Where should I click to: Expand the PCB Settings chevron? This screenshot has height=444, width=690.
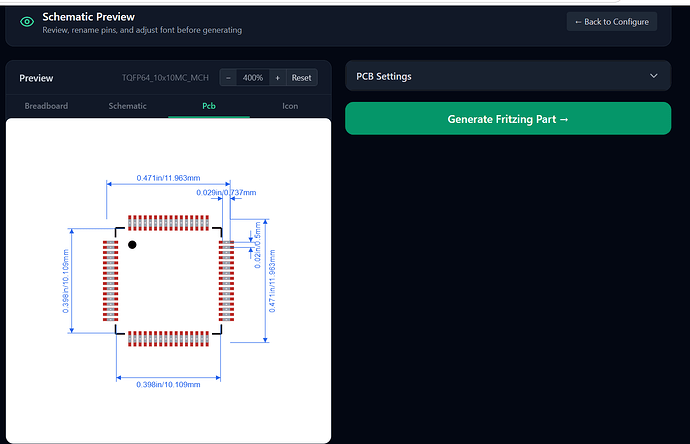pos(654,76)
